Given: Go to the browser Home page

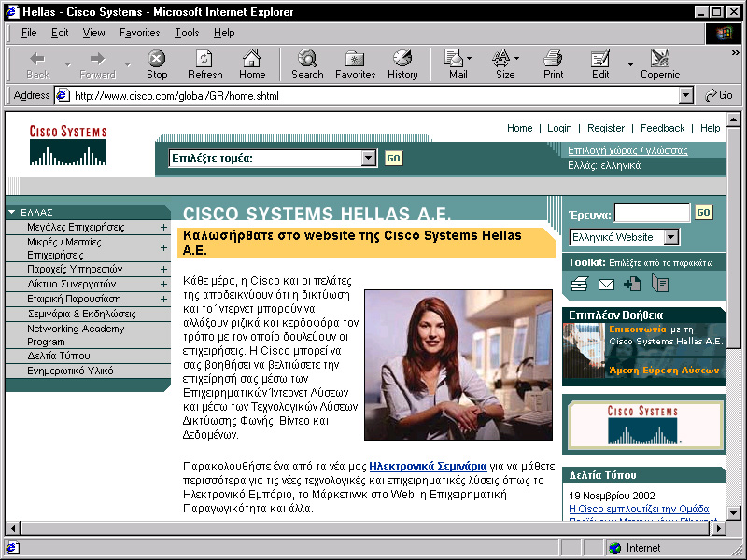Looking at the screenshot, I should coord(252,64).
